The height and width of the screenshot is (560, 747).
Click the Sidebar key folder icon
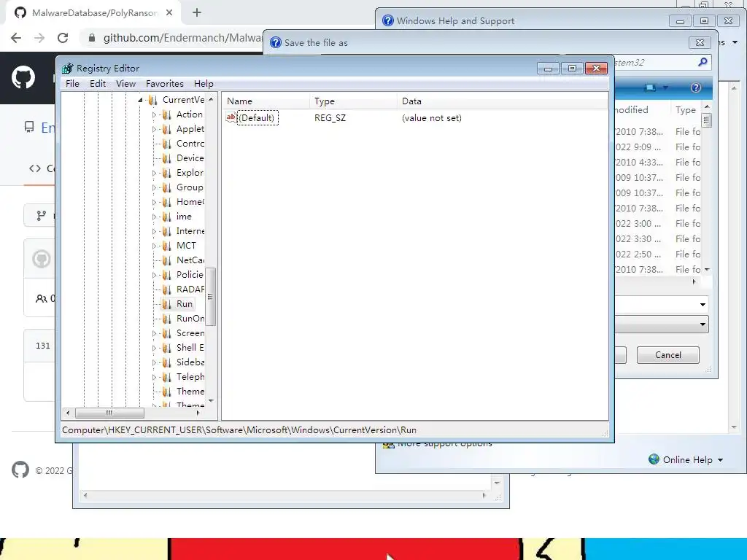(x=167, y=362)
